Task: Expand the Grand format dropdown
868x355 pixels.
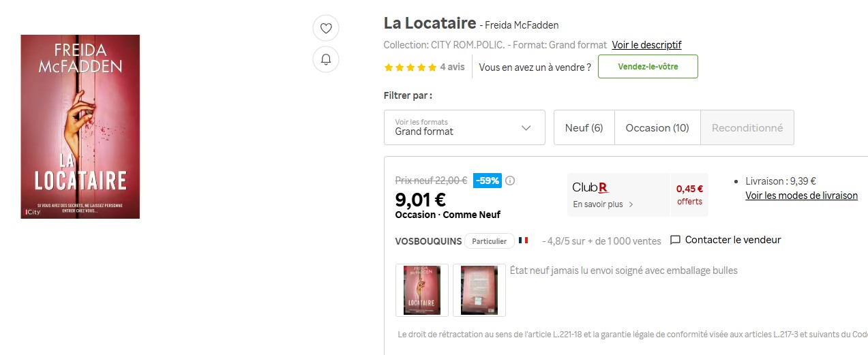Action: [464, 127]
